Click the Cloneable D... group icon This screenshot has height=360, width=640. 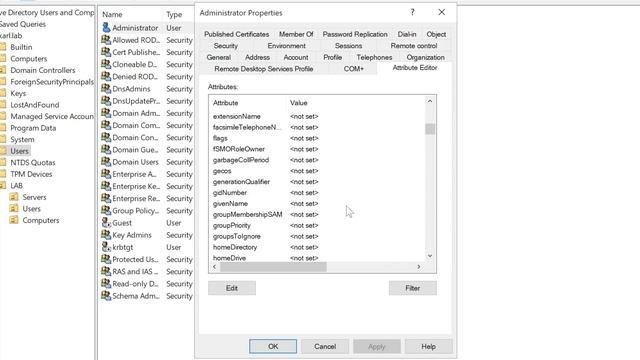click(x=106, y=64)
